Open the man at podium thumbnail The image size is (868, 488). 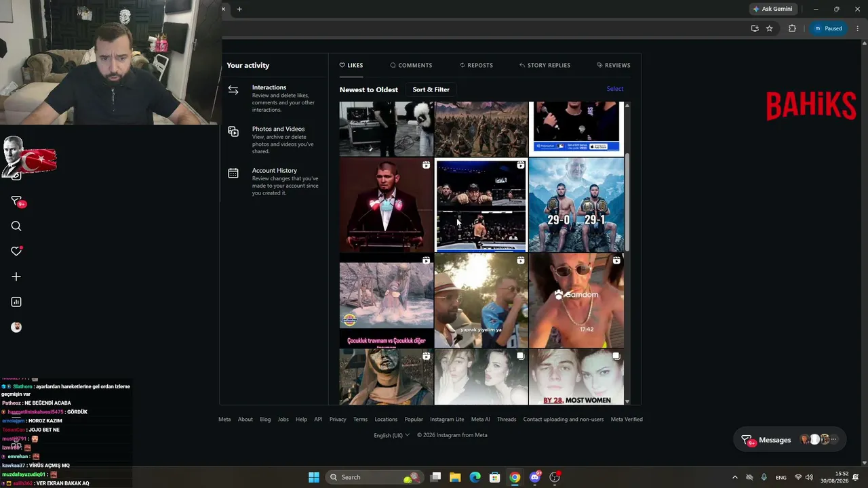386,205
